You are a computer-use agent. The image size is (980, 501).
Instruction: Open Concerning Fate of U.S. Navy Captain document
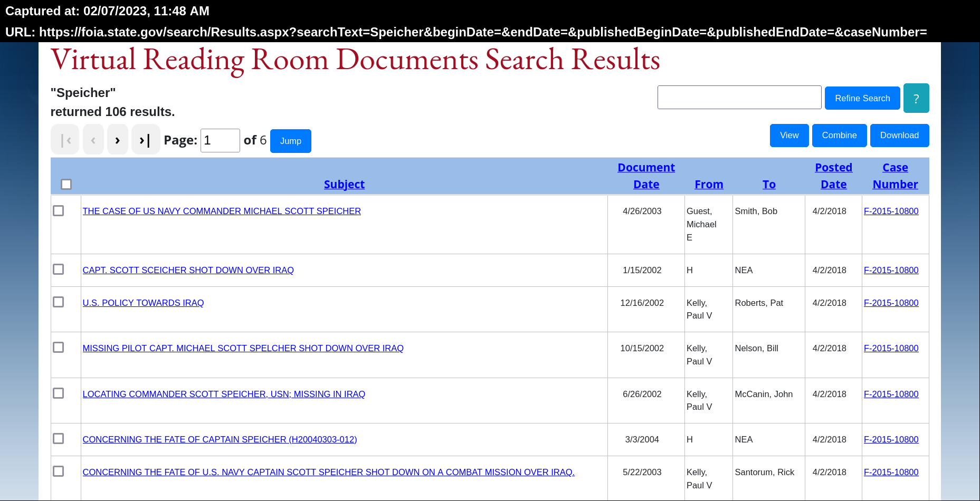(328, 472)
